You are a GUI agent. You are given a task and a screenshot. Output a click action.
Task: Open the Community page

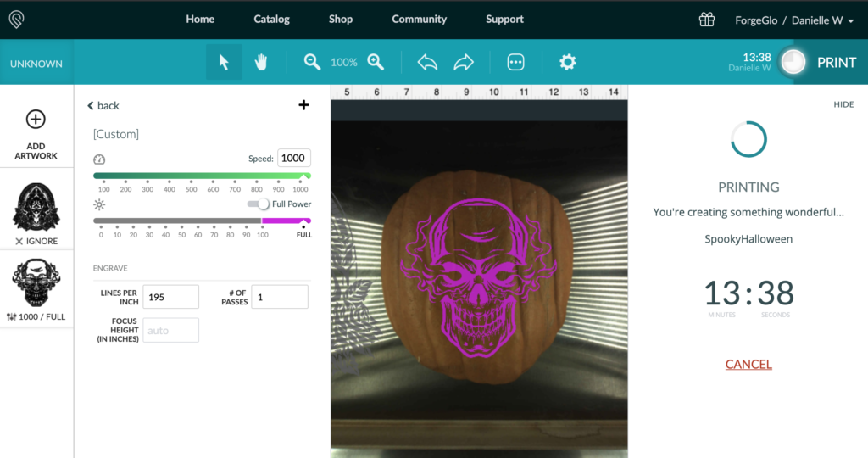click(x=419, y=19)
